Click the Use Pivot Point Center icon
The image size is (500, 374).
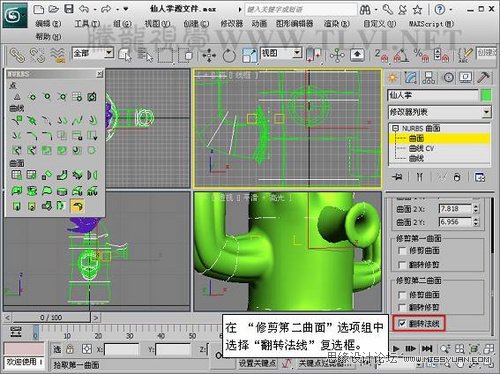pyautogui.click(x=313, y=55)
